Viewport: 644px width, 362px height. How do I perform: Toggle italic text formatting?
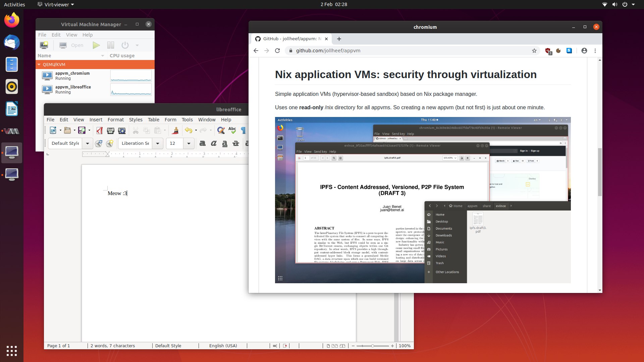click(x=214, y=143)
